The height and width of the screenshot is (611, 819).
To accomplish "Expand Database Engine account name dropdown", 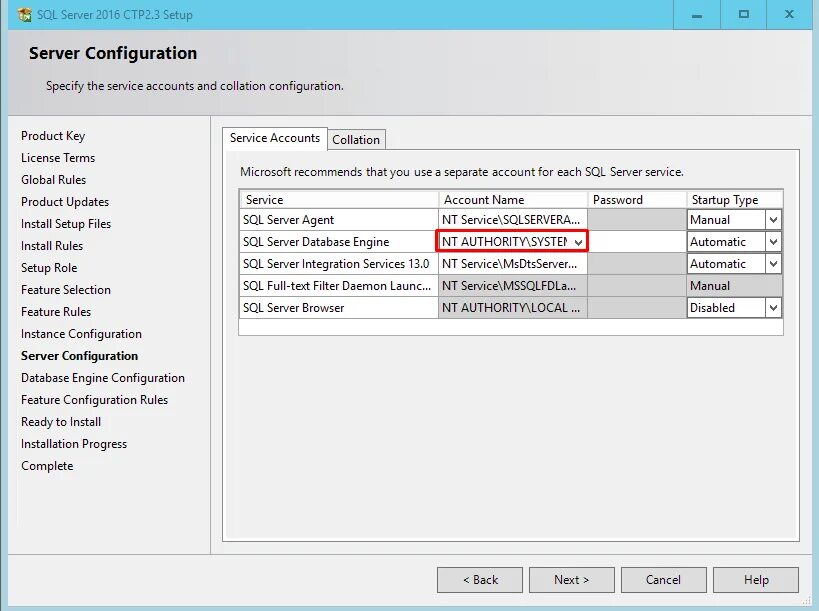I will coord(578,242).
